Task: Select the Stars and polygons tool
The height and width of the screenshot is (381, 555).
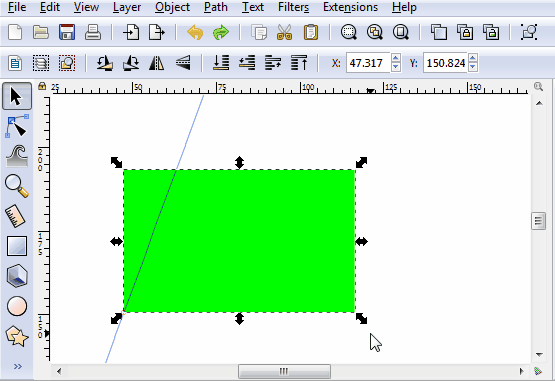Action: click(17, 336)
